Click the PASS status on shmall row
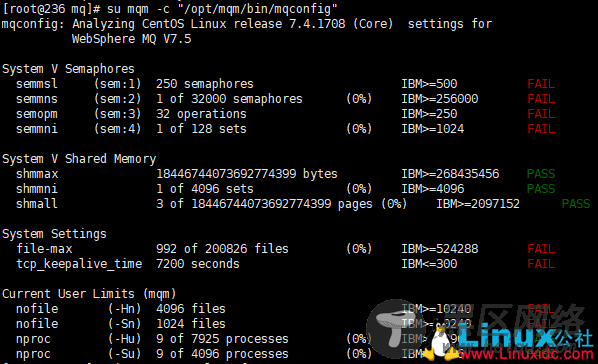Image resolution: width=598 pixels, height=364 pixels. (576, 204)
